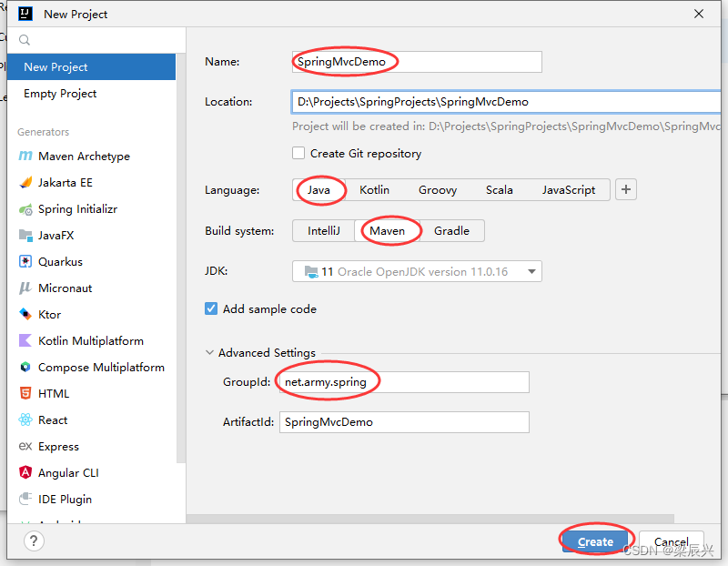
Task: Click the sidebar vertical scrollbar
Action: click(x=181, y=260)
